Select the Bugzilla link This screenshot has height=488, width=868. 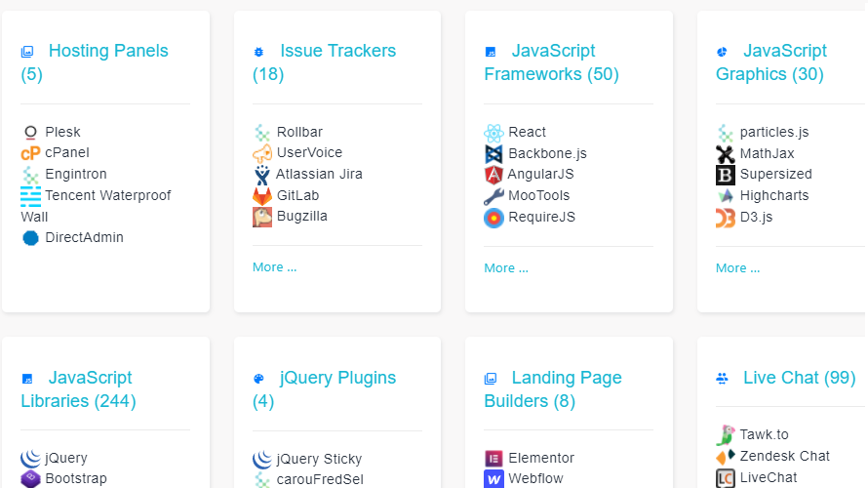click(302, 216)
